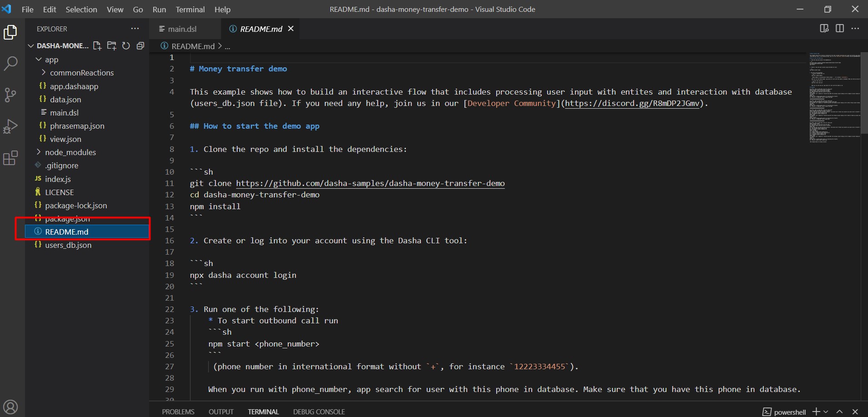Click the 'npx dasha account login' line
The width and height of the screenshot is (868, 417).
point(243,275)
